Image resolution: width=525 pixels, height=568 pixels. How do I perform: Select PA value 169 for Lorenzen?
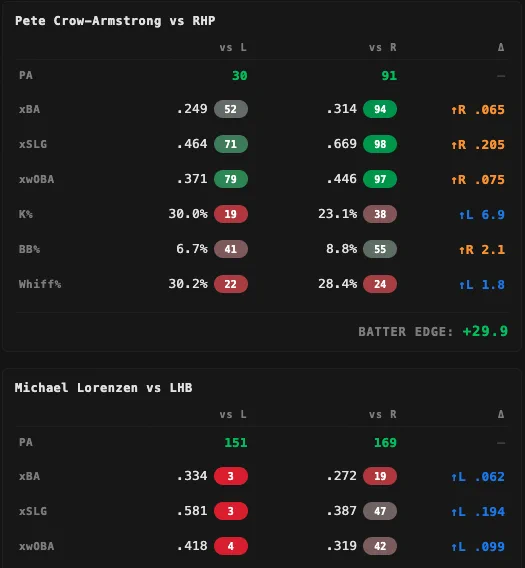pos(385,443)
